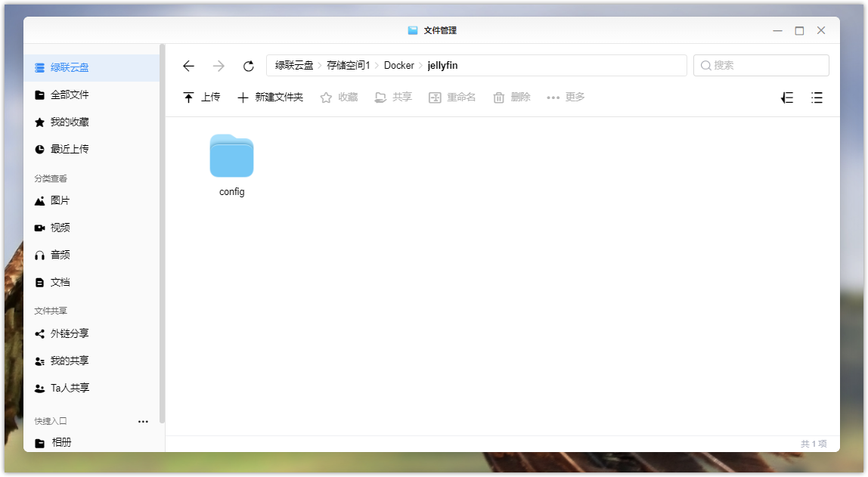868x477 pixels.
Task: Go forward with the right arrow
Action: (219, 66)
